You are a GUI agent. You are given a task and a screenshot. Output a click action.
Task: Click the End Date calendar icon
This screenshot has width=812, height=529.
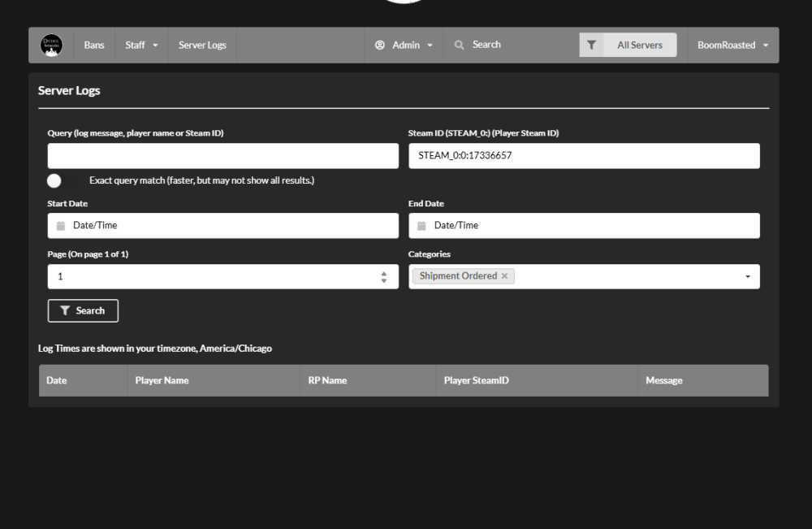tap(421, 226)
